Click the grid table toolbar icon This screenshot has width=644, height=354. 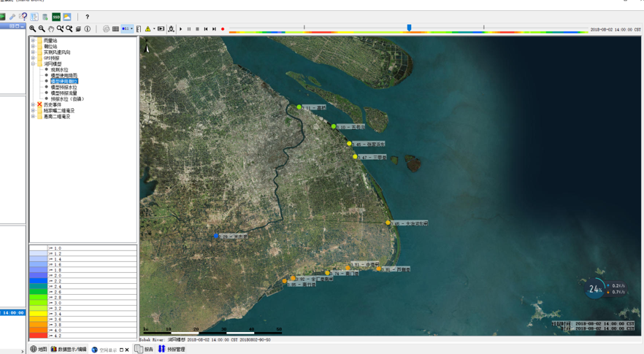click(x=115, y=29)
